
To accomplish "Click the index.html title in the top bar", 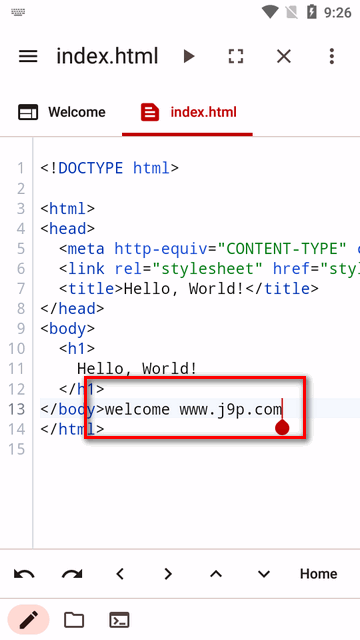I will (x=107, y=56).
